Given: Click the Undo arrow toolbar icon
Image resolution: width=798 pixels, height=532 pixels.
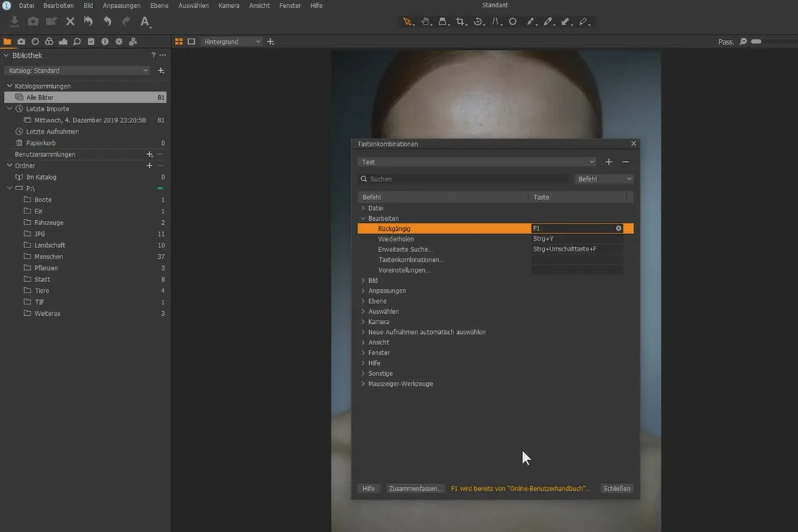Looking at the screenshot, I should pos(107,22).
